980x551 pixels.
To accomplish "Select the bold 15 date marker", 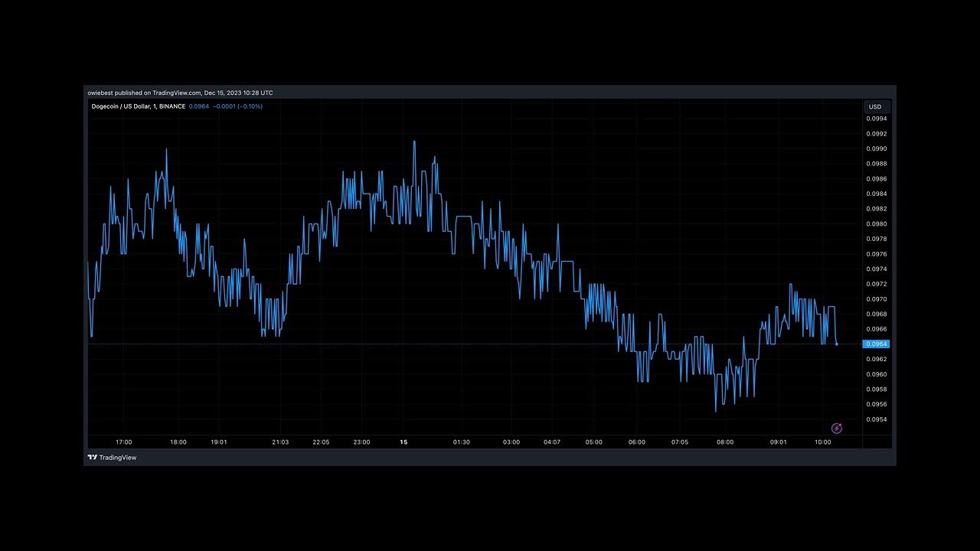I will coord(403,442).
